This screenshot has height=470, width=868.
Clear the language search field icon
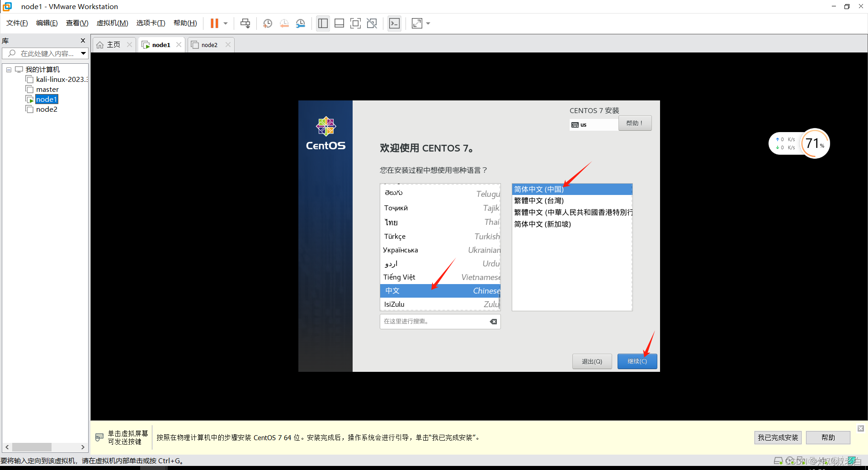(493, 322)
